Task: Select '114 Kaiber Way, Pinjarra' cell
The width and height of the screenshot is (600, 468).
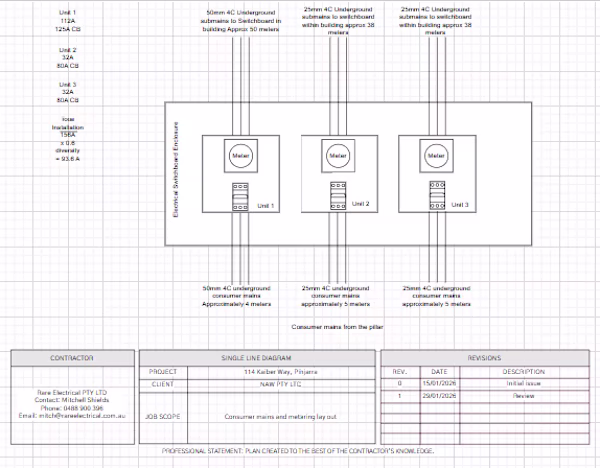Action: 281,372
